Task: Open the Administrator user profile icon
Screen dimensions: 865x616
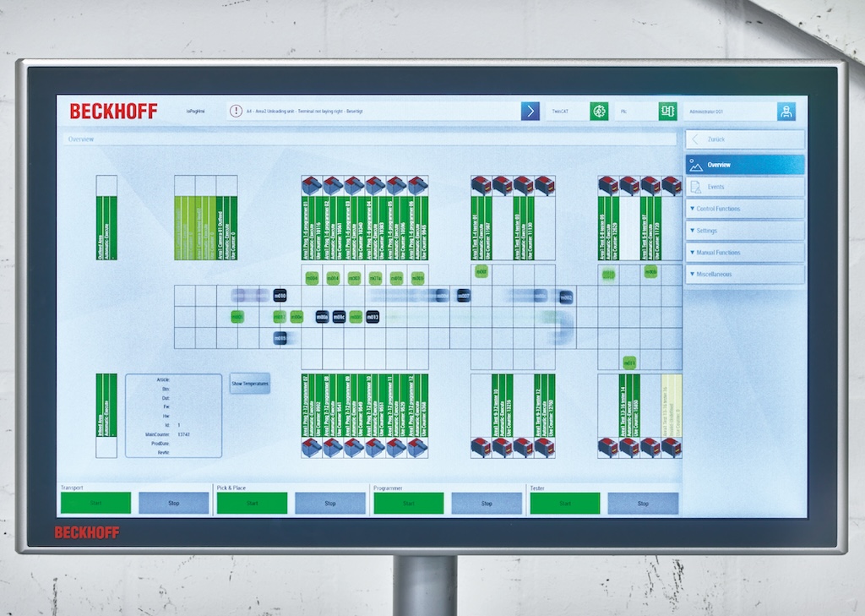Action: pyautogui.click(x=786, y=111)
